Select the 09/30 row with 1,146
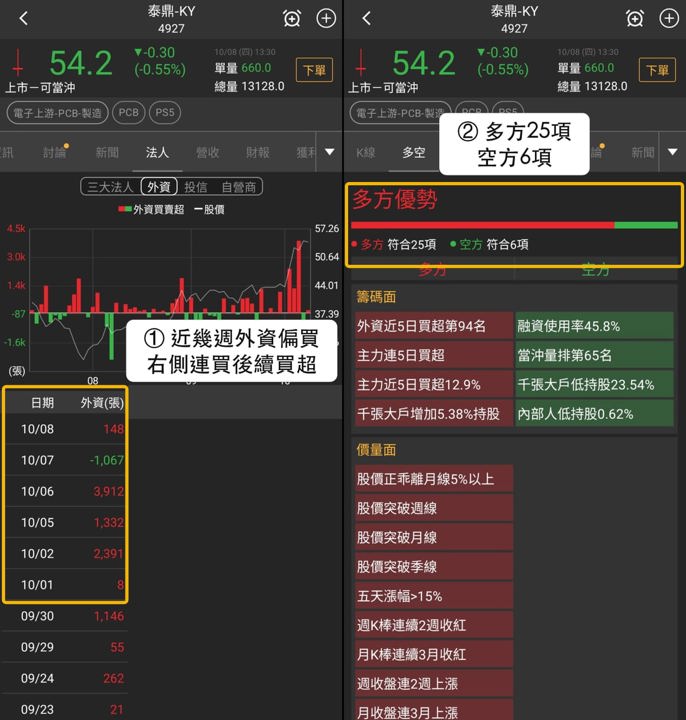Screen dimensions: 686x720 coord(65,616)
